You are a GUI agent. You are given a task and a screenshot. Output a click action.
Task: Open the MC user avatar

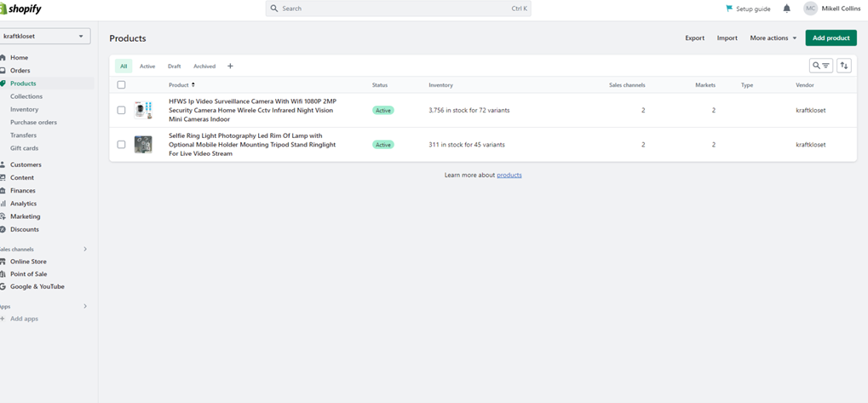point(810,9)
